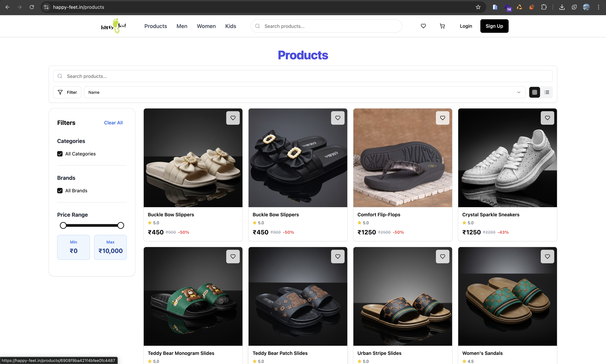Favorite the Comfort Flip-Flops product

point(442,118)
